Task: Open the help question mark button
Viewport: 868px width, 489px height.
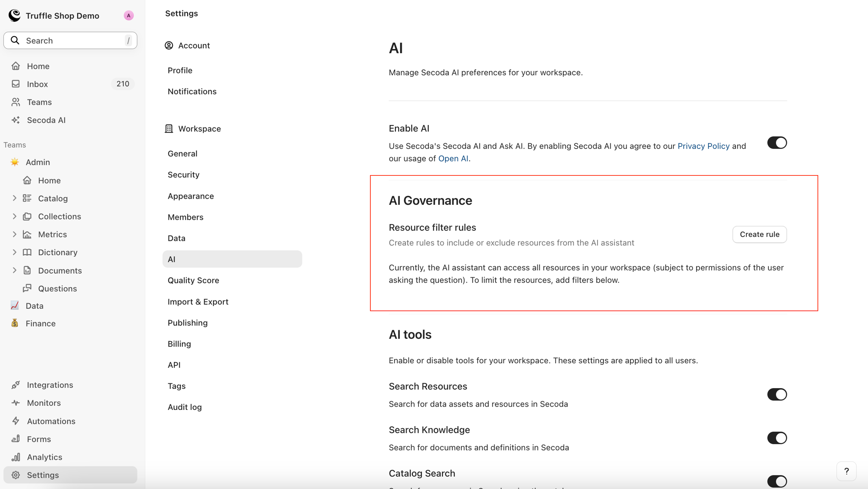Action: click(x=846, y=471)
